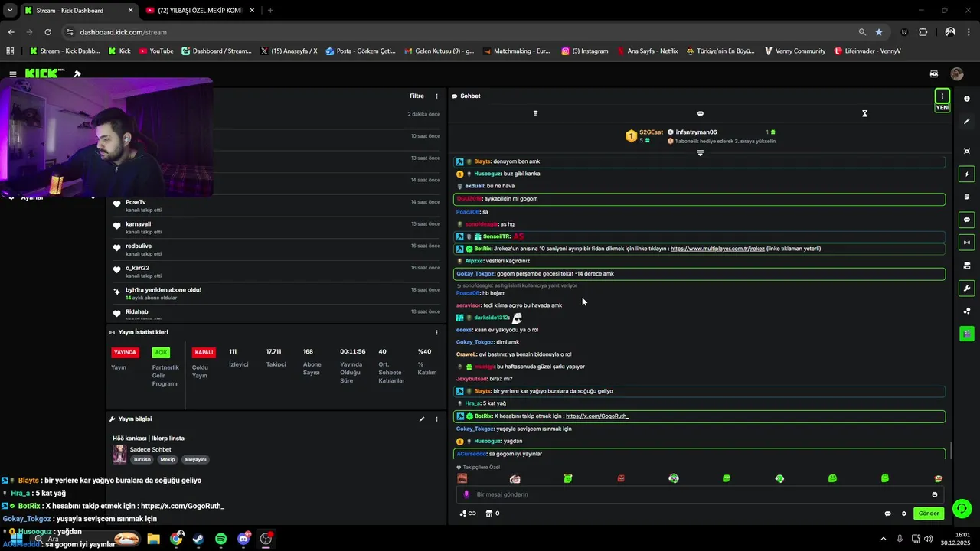This screenshot has height=551, width=980.
Task: Select the Mekip tag
Action: click(x=167, y=460)
